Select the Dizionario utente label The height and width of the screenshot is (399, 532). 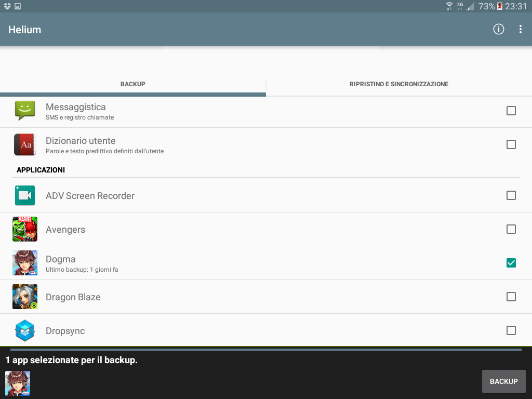coord(81,140)
